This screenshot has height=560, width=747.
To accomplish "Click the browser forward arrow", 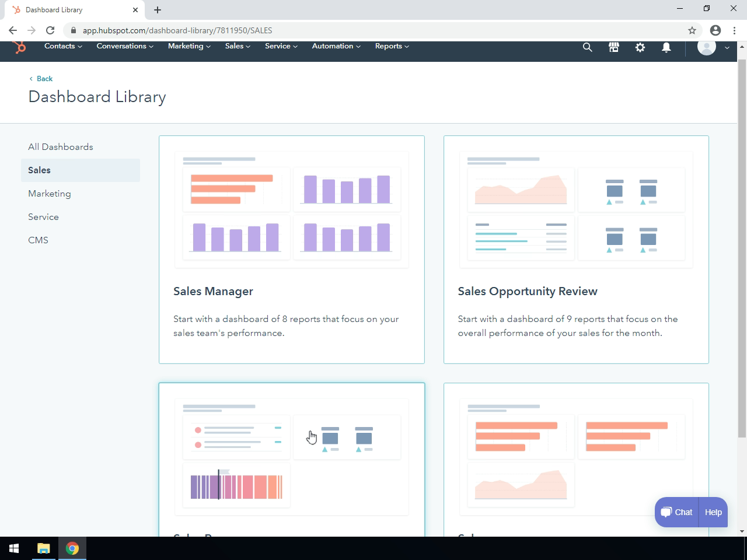I will 32,30.
